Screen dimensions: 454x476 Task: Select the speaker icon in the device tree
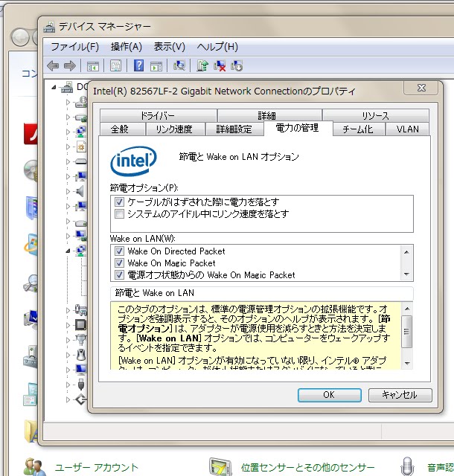(80, 191)
